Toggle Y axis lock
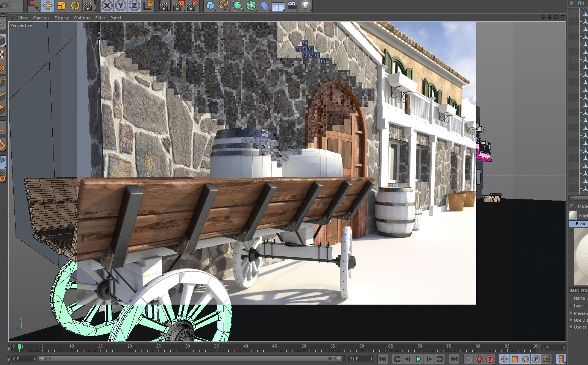The image size is (588, 365). (x=121, y=5)
